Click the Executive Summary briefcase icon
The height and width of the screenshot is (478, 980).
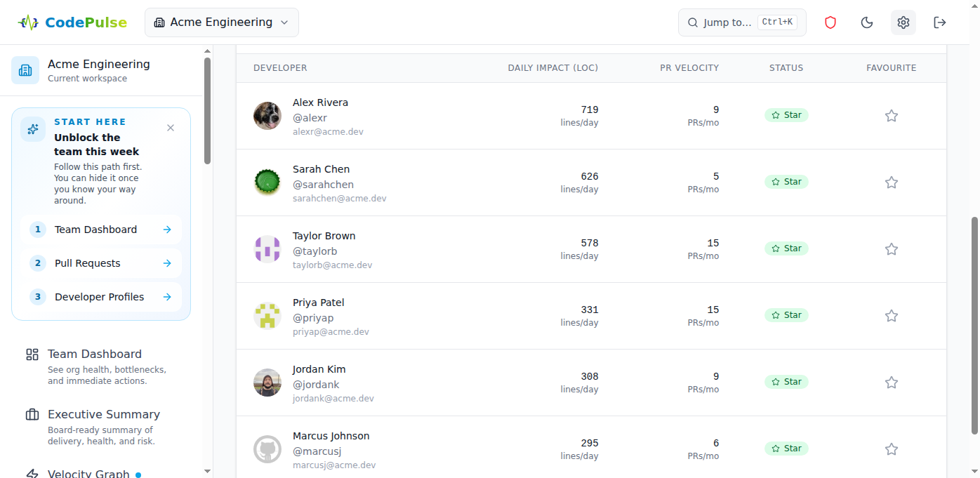tap(32, 415)
